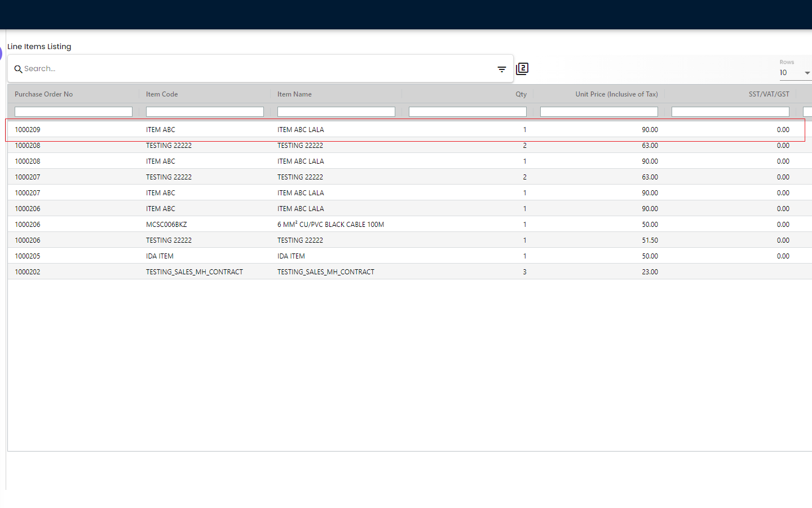812x508 pixels.
Task: Click quantity 3 in the 1000202 row
Action: pyautogui.click(x=524, y=272)
